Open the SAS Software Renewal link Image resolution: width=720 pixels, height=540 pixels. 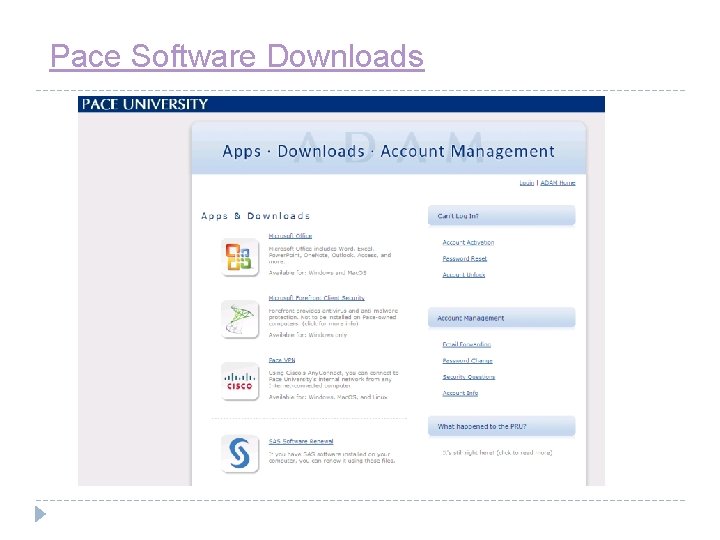coord(301,441)
